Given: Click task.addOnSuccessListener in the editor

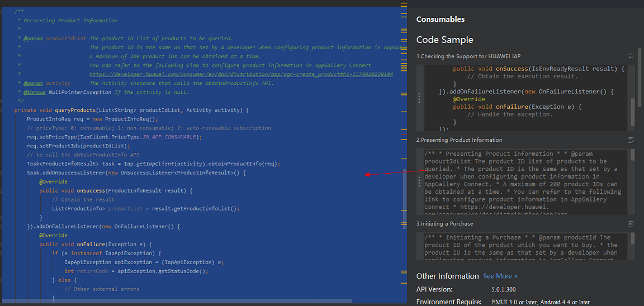Looking at the screenshot, I should pyautogui.click(x=66, y=173).
